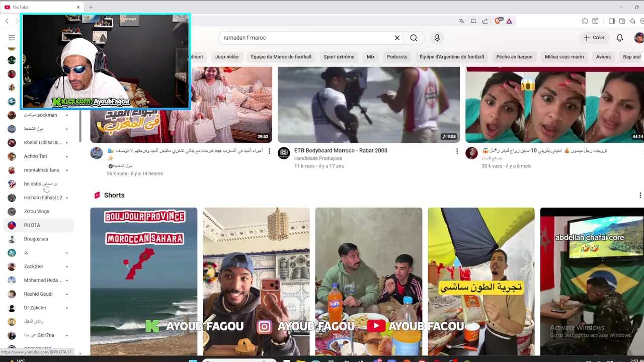Image resolution: width=644 pixels, height=362 pixels.
Task: Open a new browser tab with plus
Action: [91, 7]
